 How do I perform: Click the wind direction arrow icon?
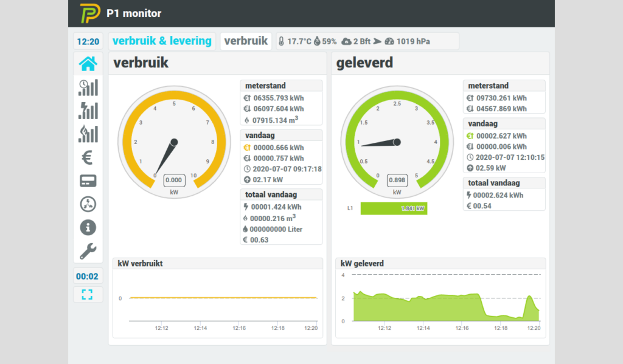[377, 41]
